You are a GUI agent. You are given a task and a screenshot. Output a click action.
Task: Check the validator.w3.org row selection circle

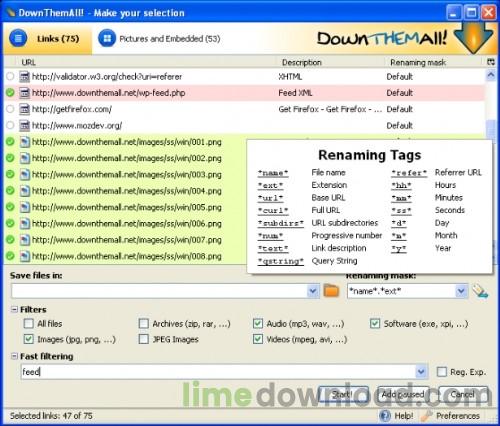pos(10,76)
